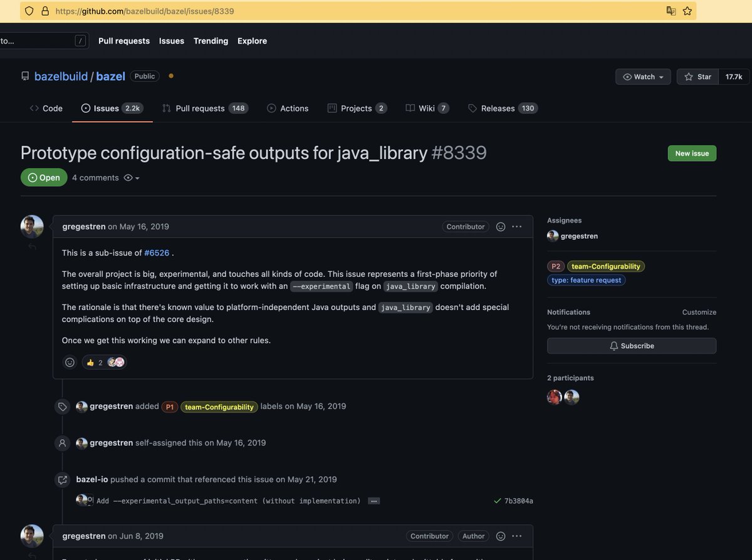Go to Pull requests in top navigation
752x560 pixels.
124,41
